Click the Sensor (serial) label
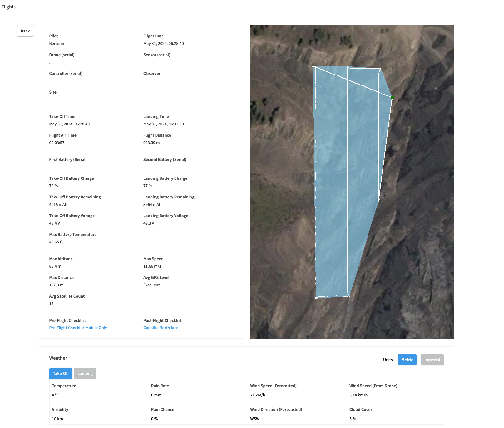 tap(157, 55)
